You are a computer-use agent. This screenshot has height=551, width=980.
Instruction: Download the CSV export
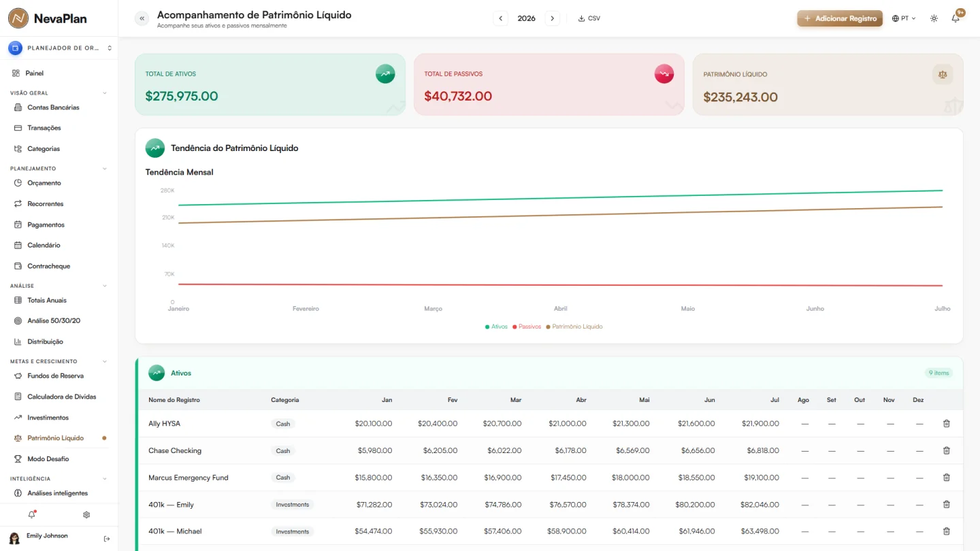pos(589,18)
